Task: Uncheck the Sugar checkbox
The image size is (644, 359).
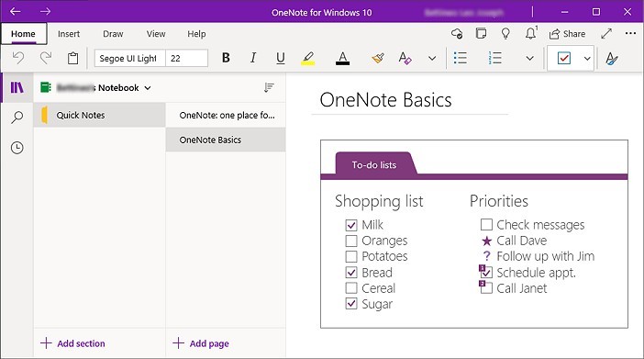Action: (351, 304)
